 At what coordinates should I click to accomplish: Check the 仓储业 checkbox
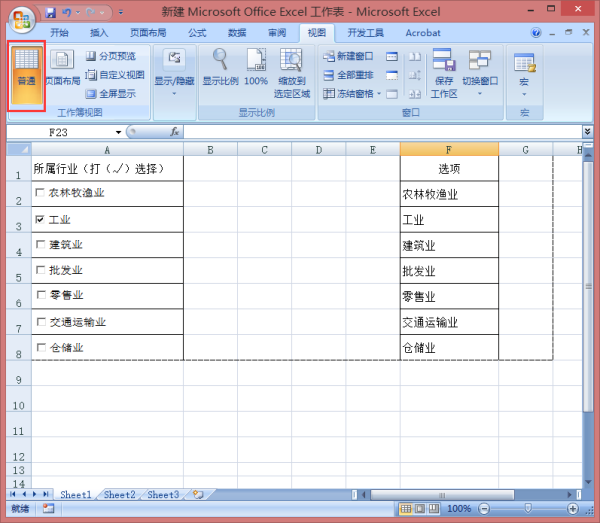point(41,347)
